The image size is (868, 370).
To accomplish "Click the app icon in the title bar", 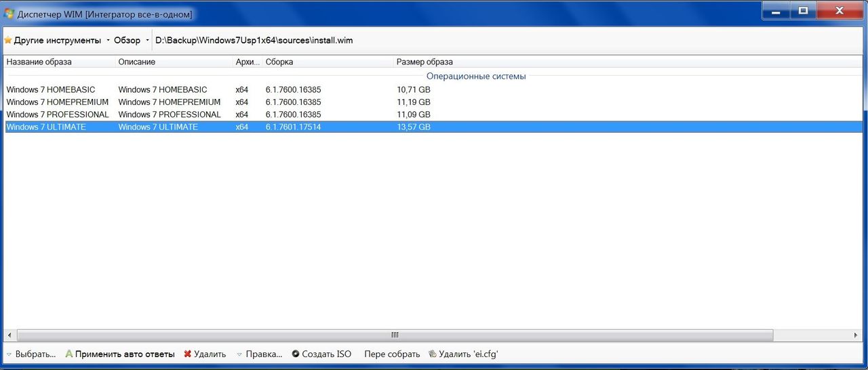I will click(x=9, y=14).
